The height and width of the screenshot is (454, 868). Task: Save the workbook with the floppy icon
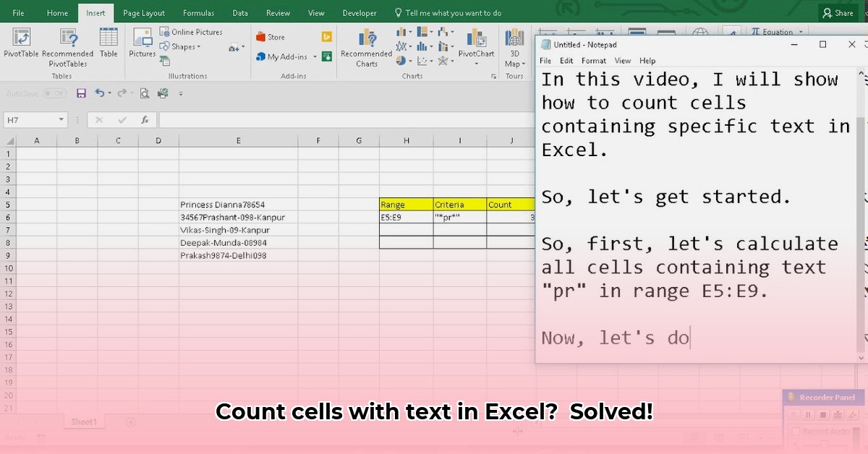click(81, 93)
